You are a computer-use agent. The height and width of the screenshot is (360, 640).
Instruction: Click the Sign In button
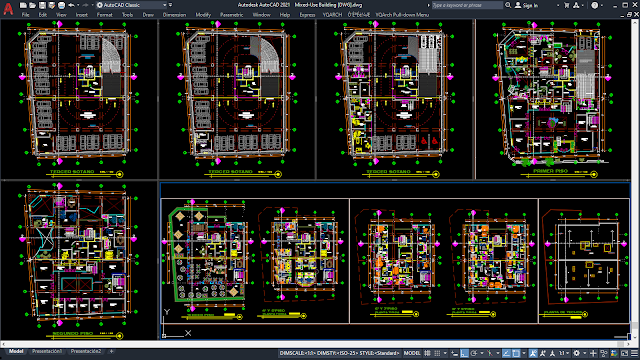[527, 5]
